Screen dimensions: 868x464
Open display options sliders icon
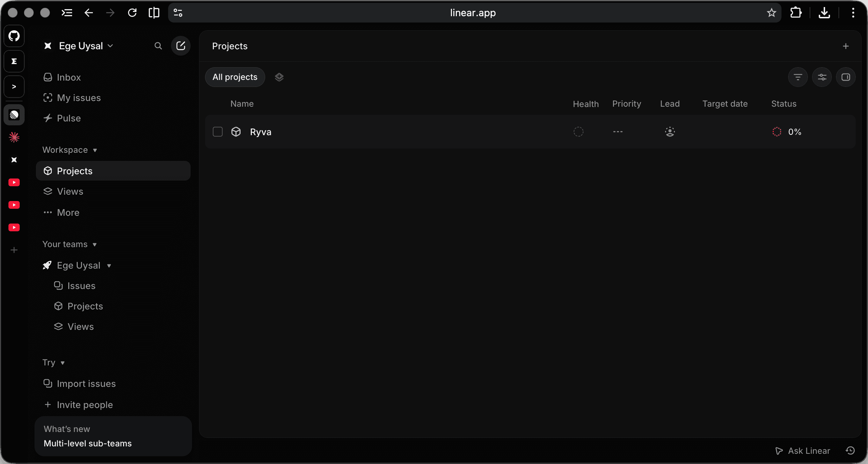822,77
